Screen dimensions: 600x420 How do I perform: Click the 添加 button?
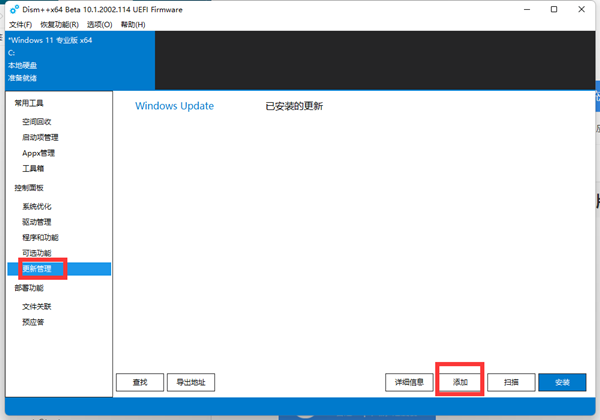pyautogui.click(x=460, y=382)
